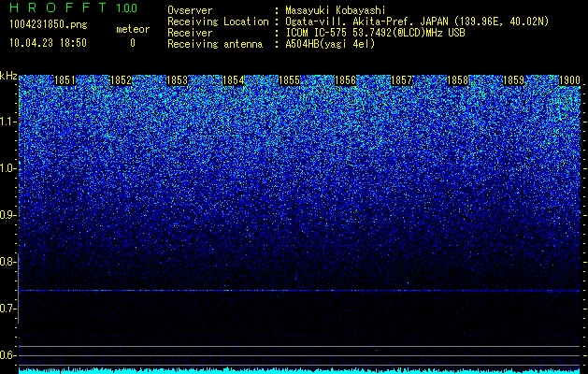The image size is (588, 374).
Task: Select the 1857 time marker
Action: 401,80
